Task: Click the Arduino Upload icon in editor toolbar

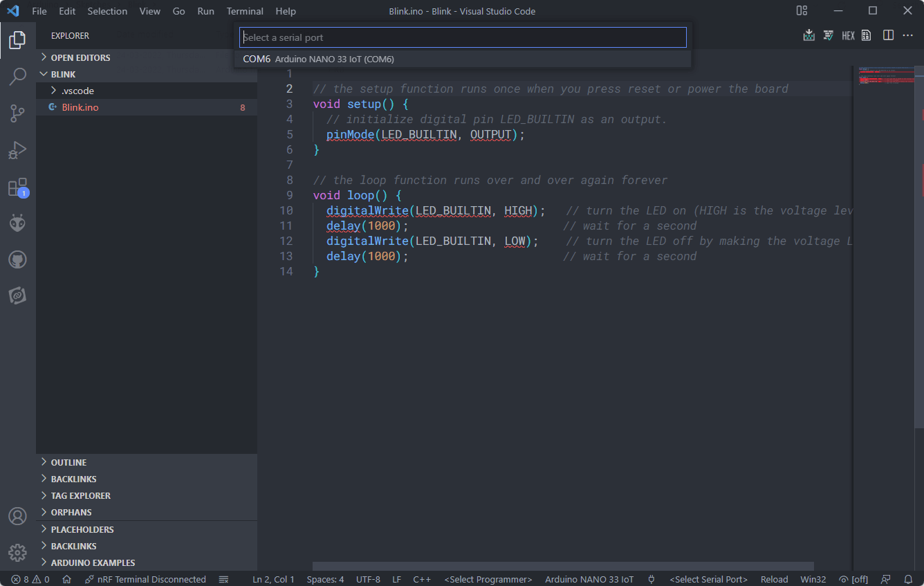Action: (808, 35)
